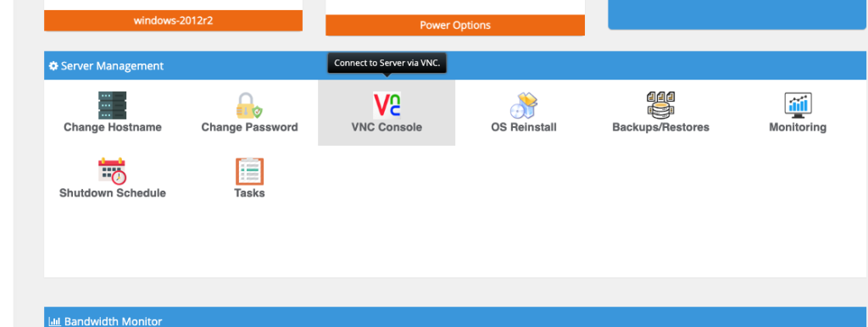
Task: Launch the VNC Console icon
Action: tap(387, 105)
